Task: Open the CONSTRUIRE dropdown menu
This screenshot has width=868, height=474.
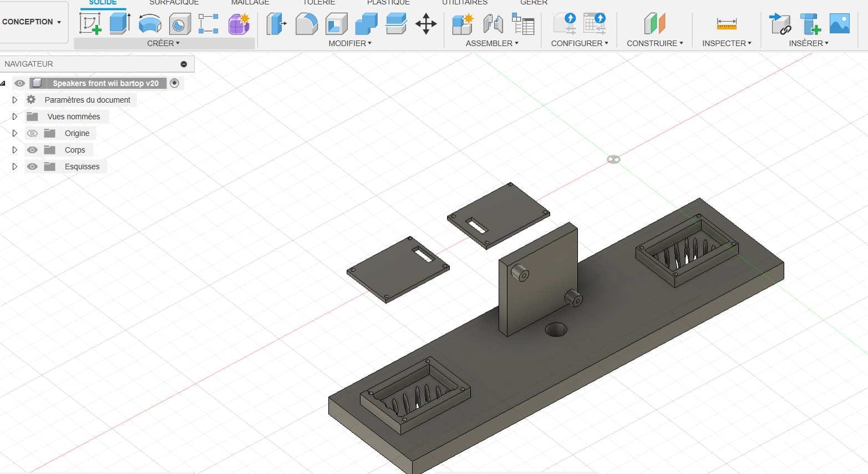Action: tap(655, 43)
